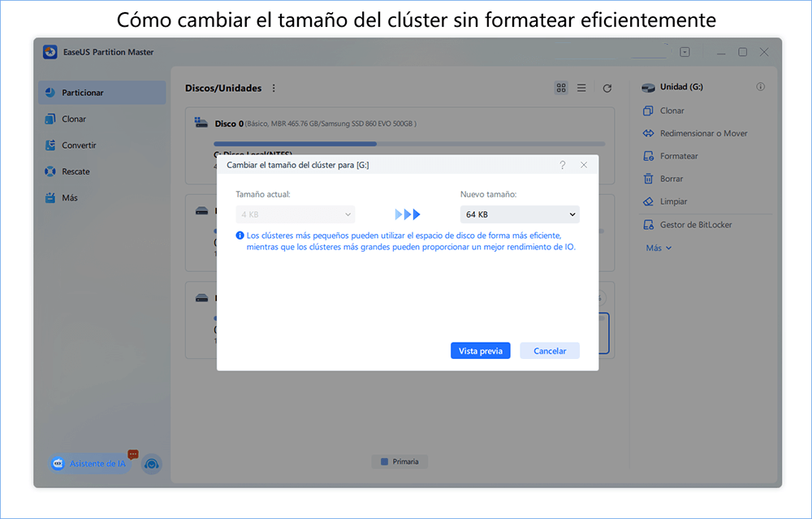Image resolution: width=812 pixels, height=519 pixels.
Task: Click the Vista previa button
Action: [480, 350]
